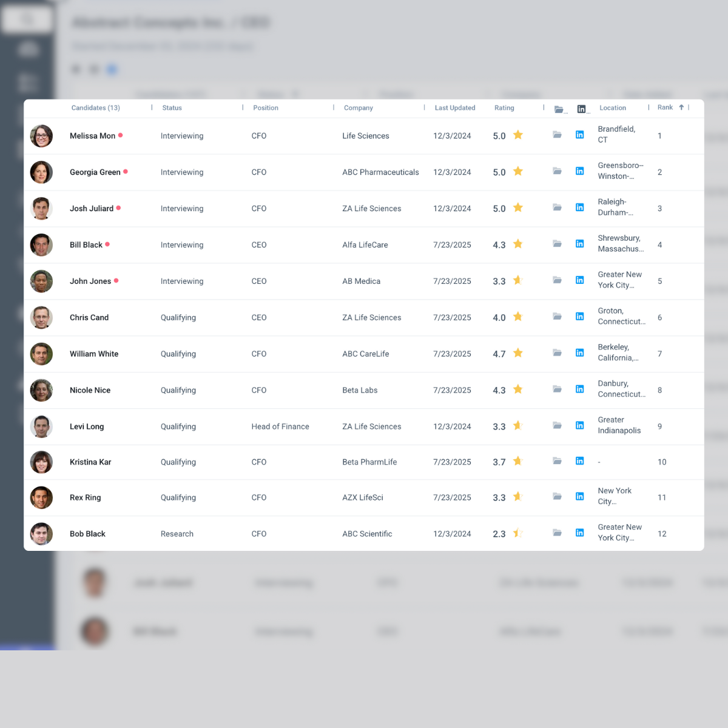Open folder icon for Nicole Nice
The height and width of the screenshot is (728, 728).
click(557, 389)
